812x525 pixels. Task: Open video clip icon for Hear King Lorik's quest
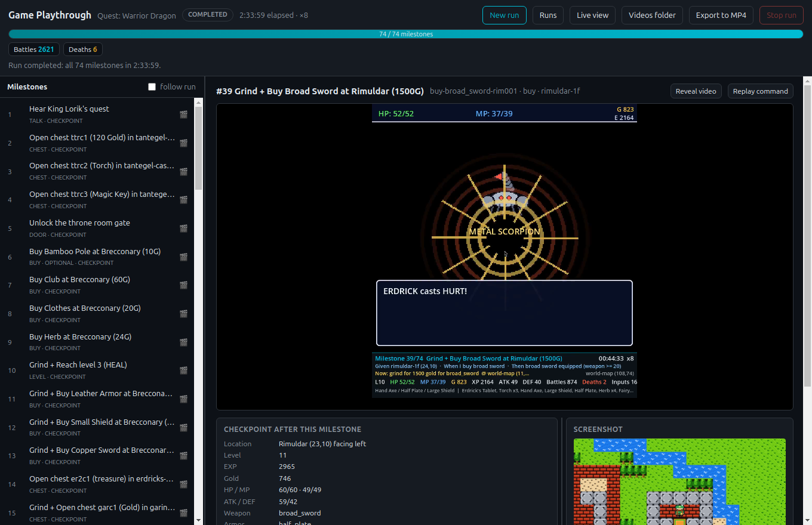pos(184,115)
